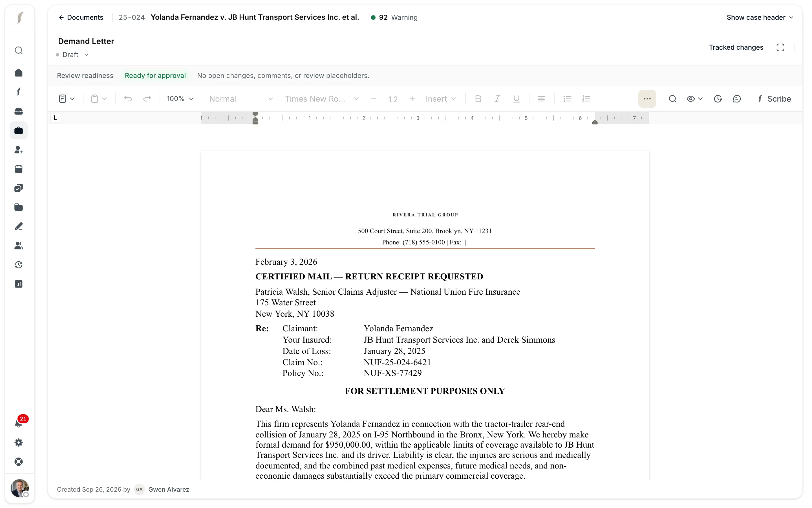
Task: Enter fullscreen mode
Action: [x=780, y=47]
